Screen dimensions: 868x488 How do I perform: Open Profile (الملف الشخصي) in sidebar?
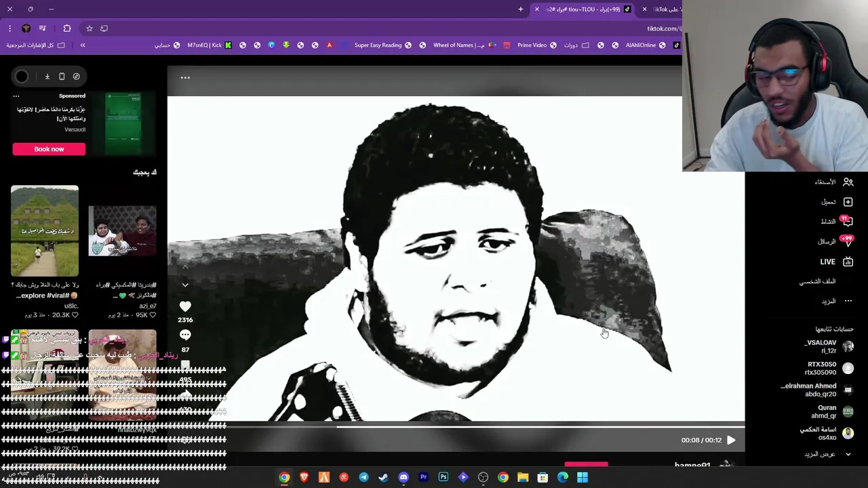[817, 281]
